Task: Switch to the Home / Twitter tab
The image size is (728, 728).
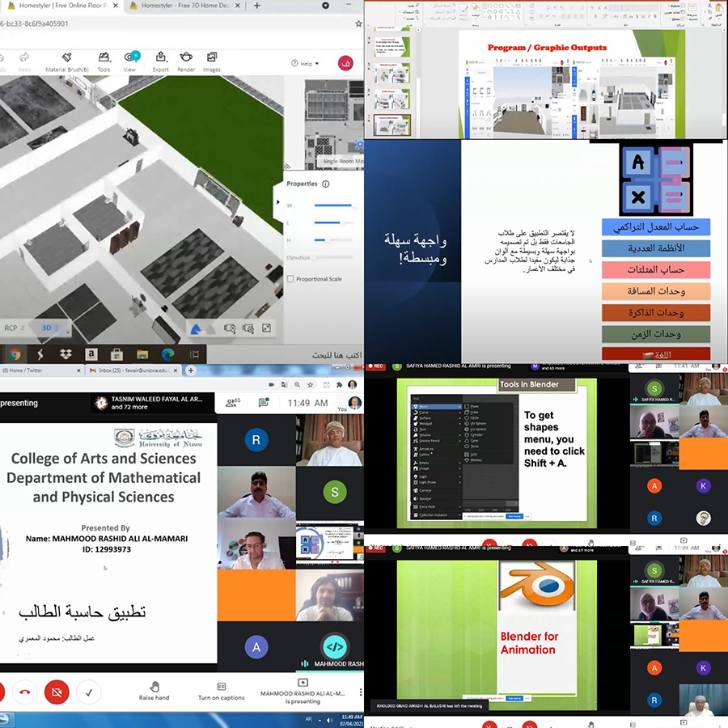Action: [x=41, y=370]
